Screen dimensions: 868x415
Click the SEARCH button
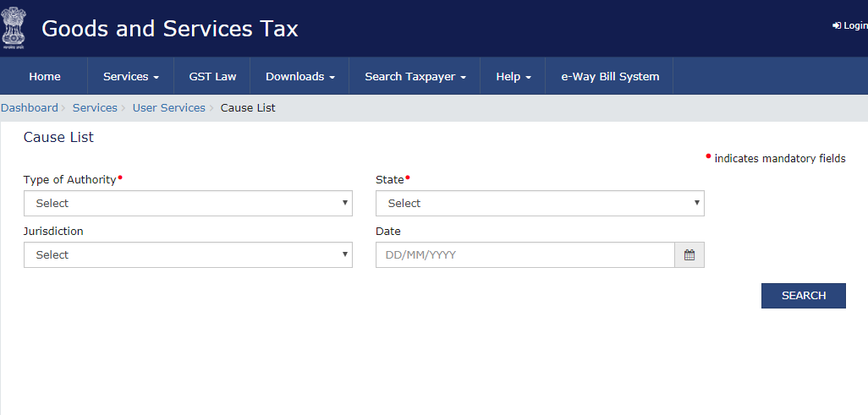(804, 296)
